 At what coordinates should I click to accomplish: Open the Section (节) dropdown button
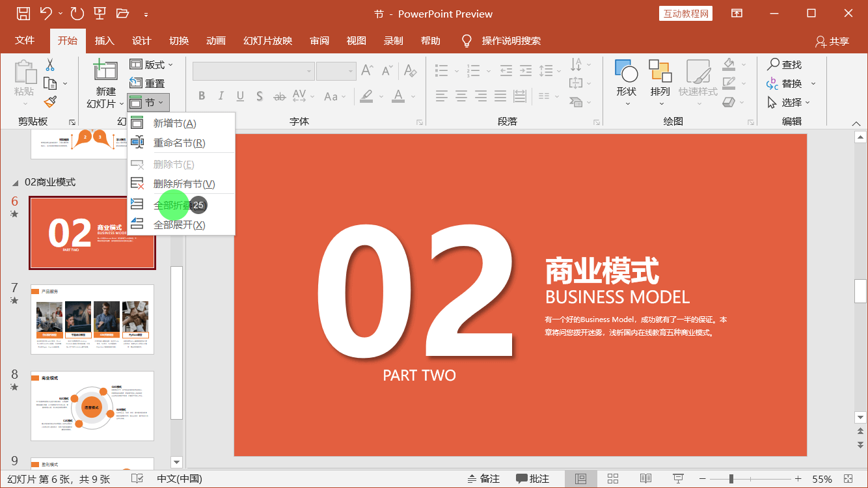coord(148,102)
